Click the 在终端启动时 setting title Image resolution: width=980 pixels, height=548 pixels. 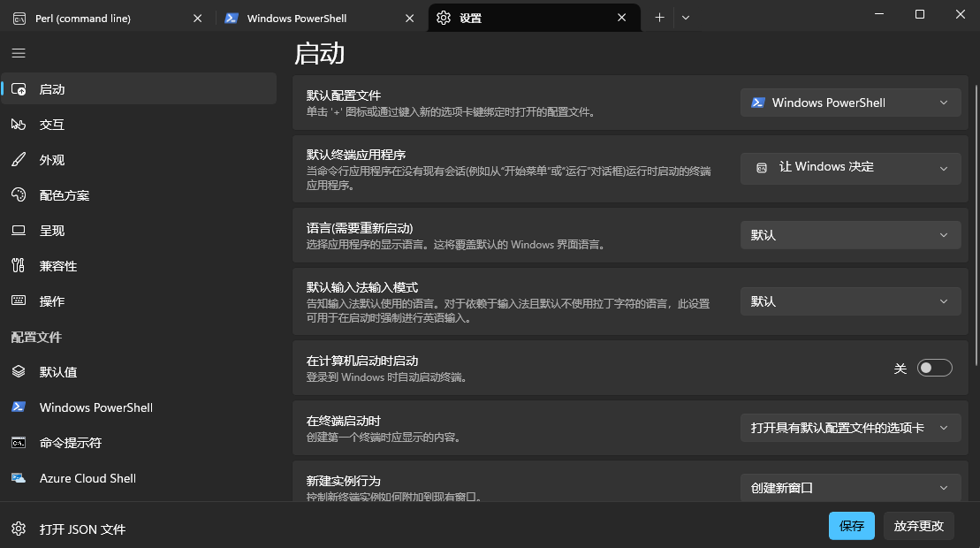(x=343, y=421)
